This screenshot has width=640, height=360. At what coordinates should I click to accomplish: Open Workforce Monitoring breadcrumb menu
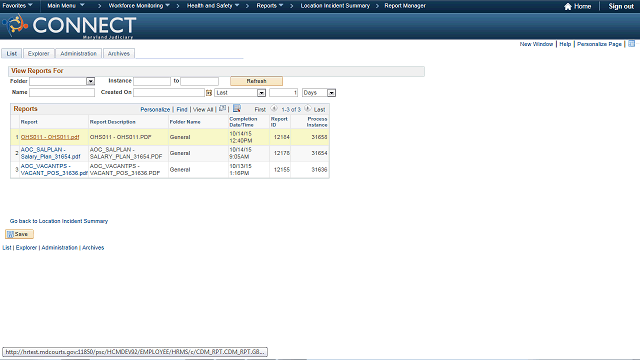[x=139, y=6]
